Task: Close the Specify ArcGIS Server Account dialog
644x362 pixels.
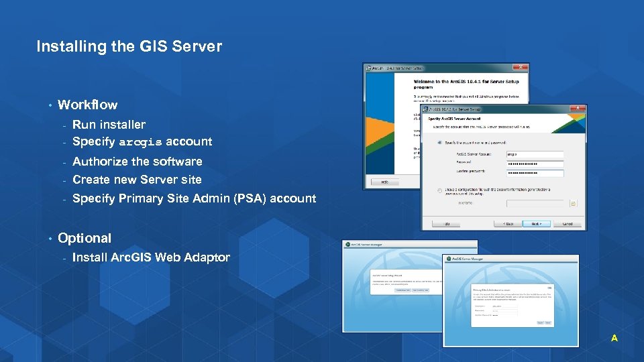Action: pos(578,109)
